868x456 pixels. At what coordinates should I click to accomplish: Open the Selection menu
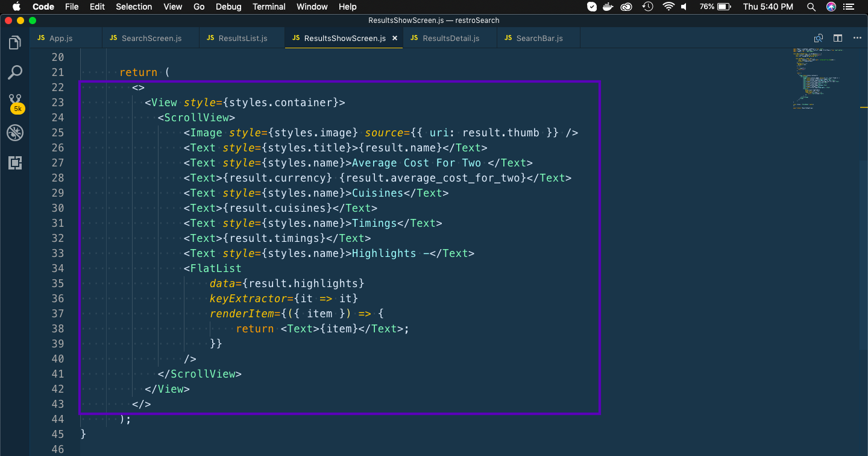[134, 7]
